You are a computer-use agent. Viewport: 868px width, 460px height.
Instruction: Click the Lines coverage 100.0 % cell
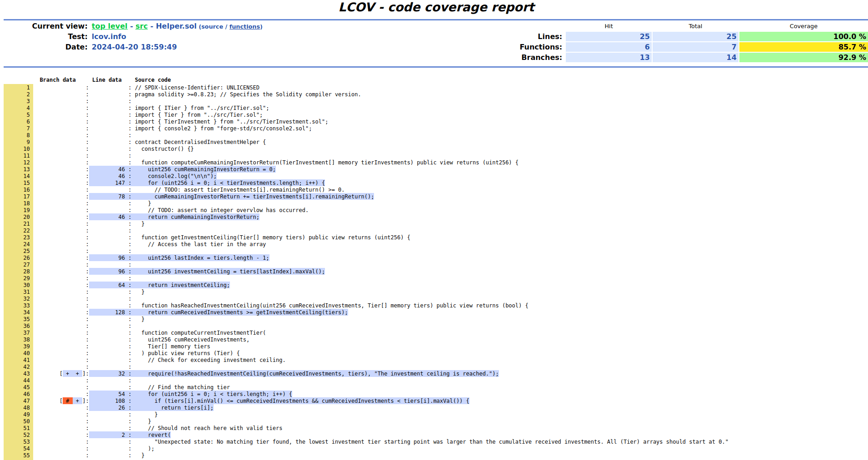pyautogui.click(x=803, y=37)
